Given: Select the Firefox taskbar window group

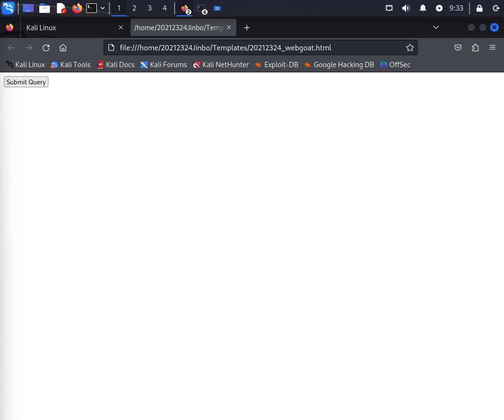Looking at the screenshot, I should click(x=185, y=9).
